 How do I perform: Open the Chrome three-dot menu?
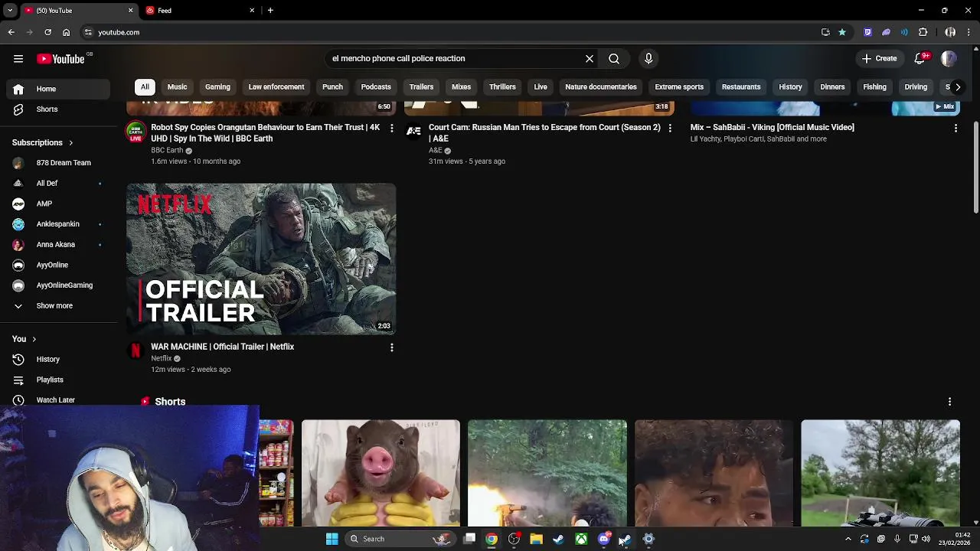[969, 32]
